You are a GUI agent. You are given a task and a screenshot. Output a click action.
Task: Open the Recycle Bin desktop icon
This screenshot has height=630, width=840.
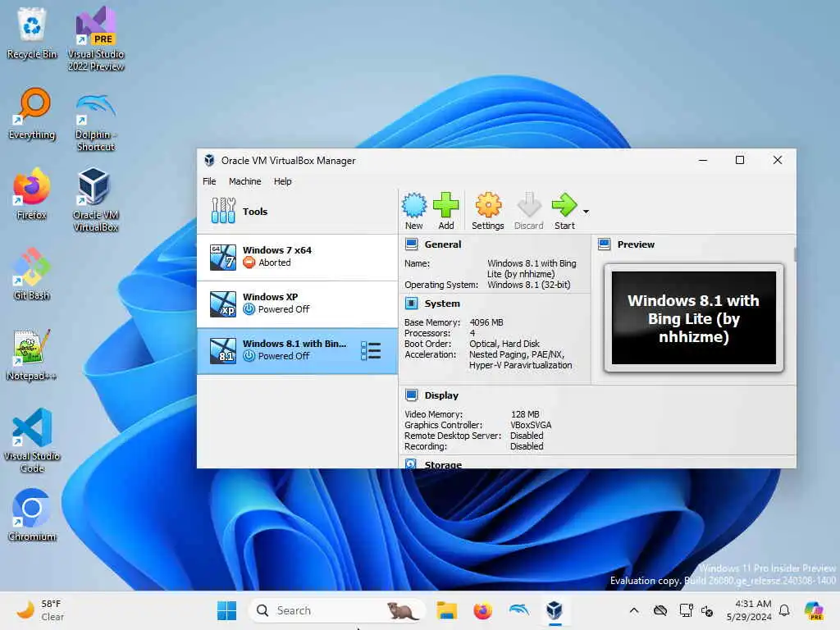(x=32, y=33)
